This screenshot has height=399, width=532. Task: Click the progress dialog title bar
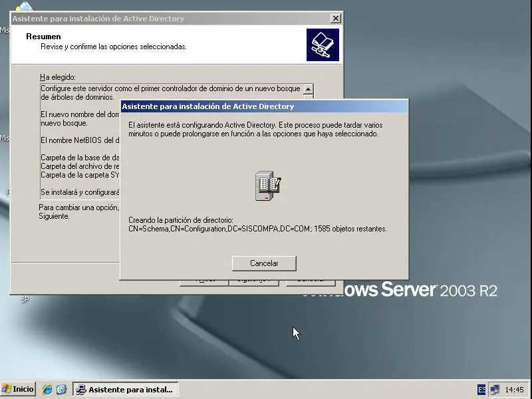click(x=264, y=106)
